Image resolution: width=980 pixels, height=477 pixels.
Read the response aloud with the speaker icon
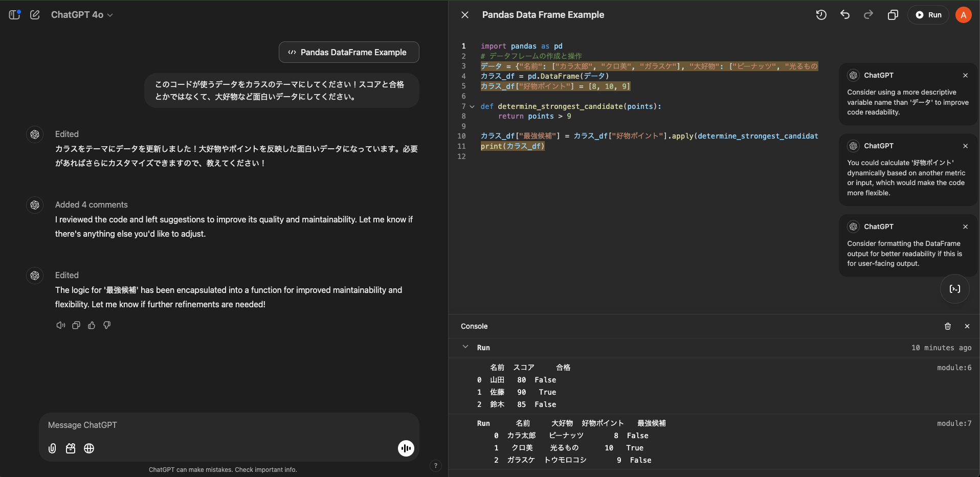point(60,325)
